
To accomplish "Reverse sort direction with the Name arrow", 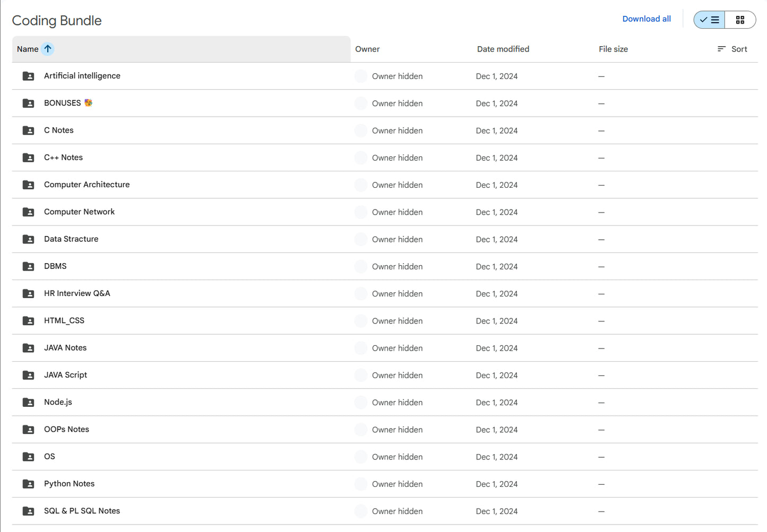I will 48,49.
